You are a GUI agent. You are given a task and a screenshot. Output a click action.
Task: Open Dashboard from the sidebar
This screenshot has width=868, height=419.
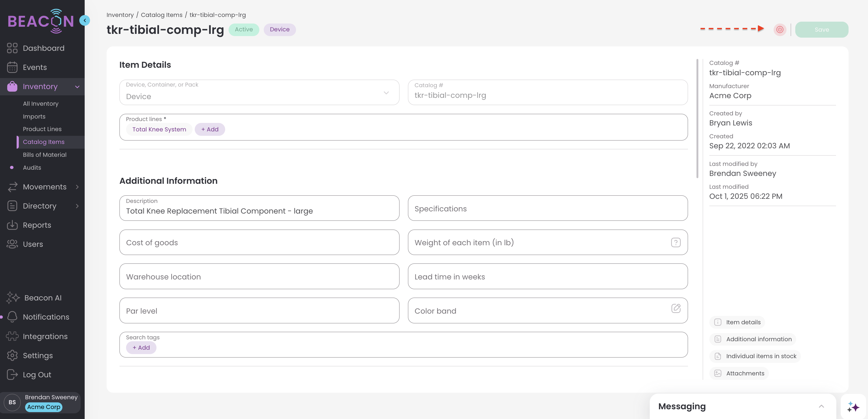[44, 48]
